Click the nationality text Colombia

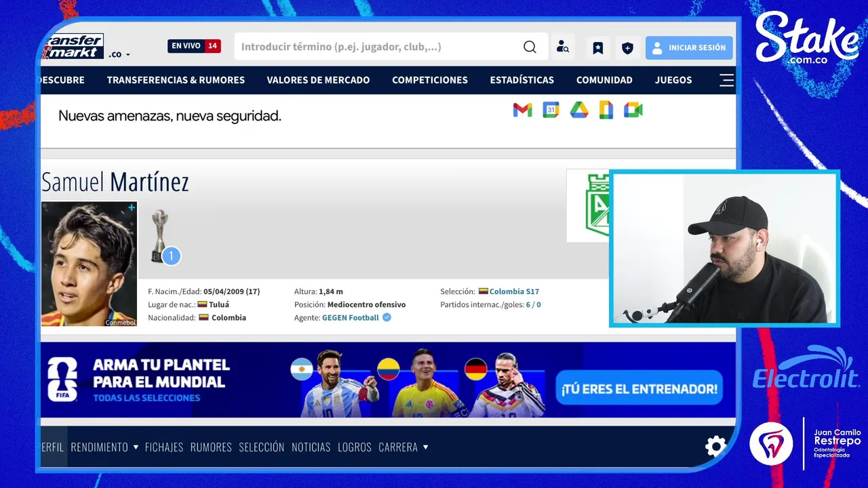point(229,317)
